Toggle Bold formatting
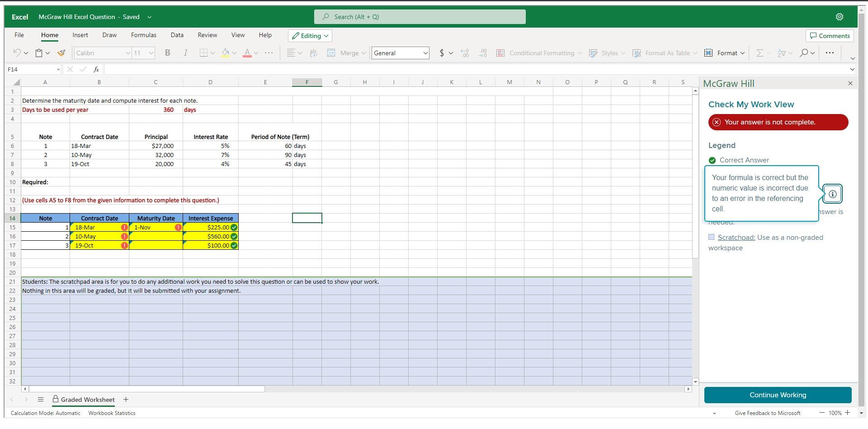The width and height of the screenshot is (868, 429). [x=168, y=53]
